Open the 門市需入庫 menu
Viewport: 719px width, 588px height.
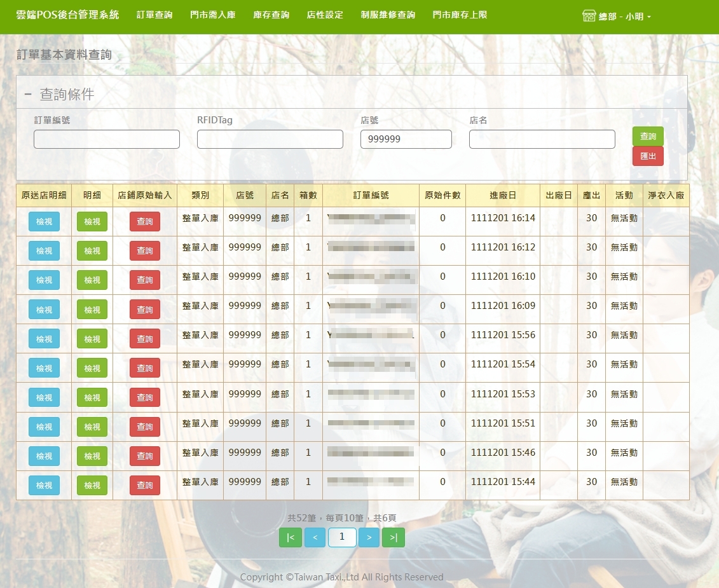coord(213,15)
